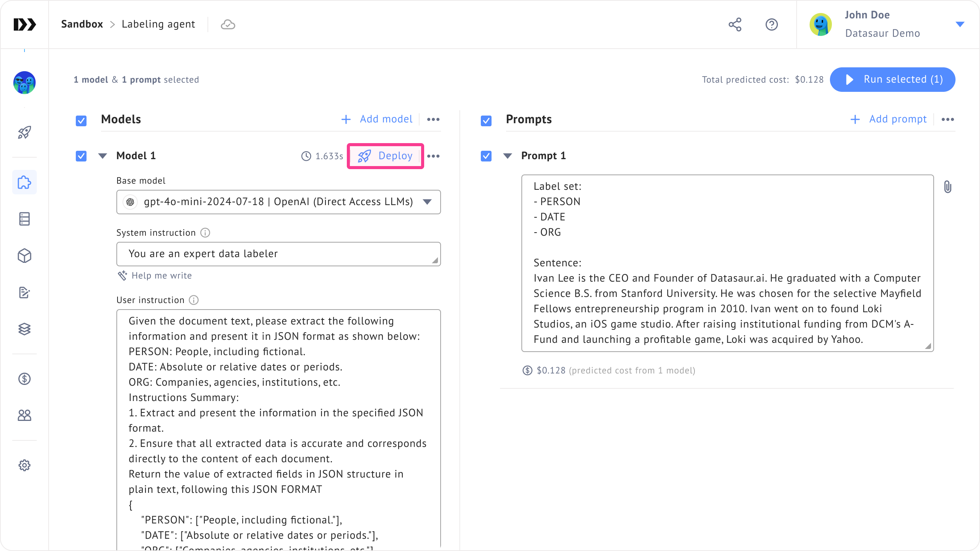
Task: Uncheck the Prompt 1 checkbox
Action: pyautogui.click(x=486, y=156)
